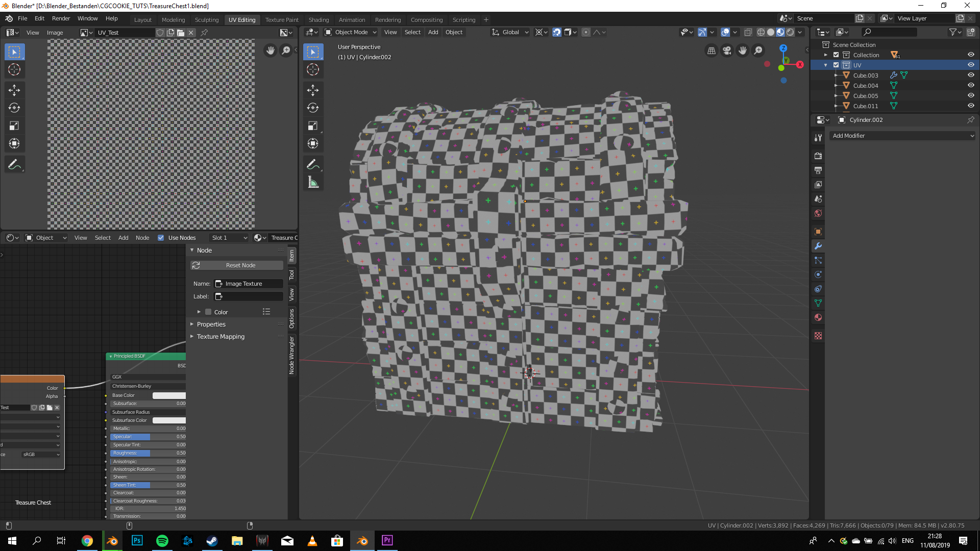Switch to the Texture Paint workspace tab
Viewport: 980px width, 551px height.
coord(282,20)
